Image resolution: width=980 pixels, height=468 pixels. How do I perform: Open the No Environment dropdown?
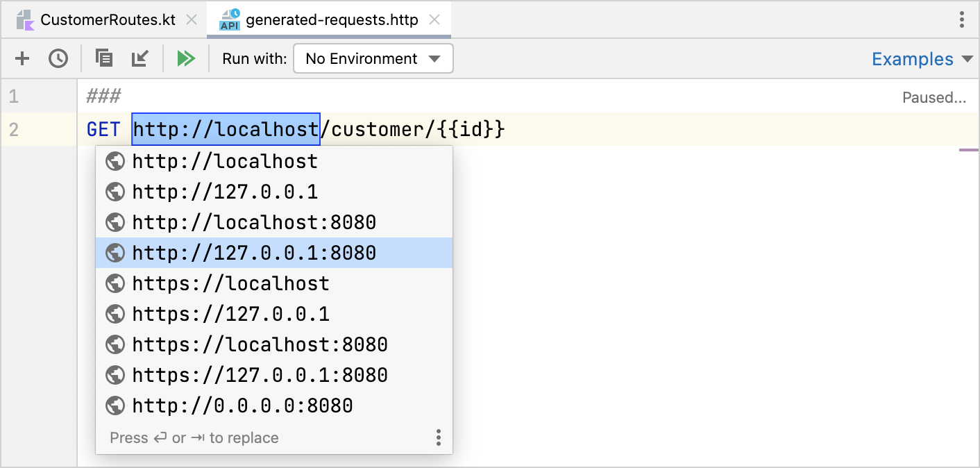tap(373, 58)
